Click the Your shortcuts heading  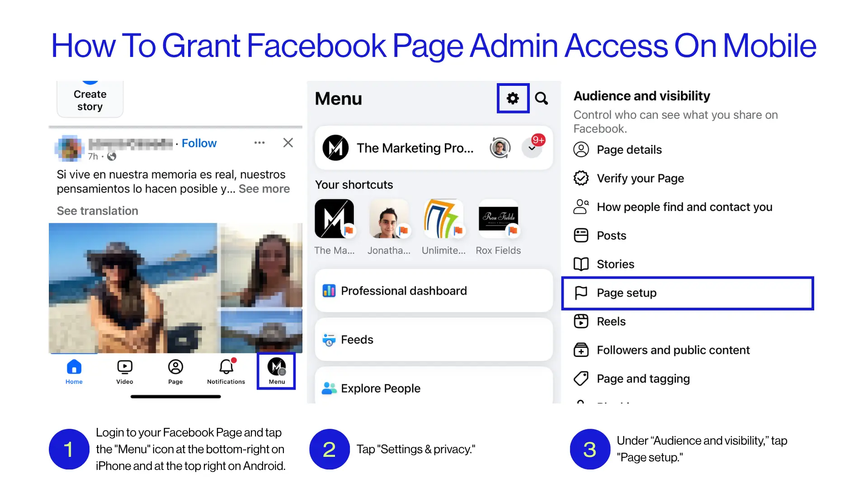[x=354, y=185]
